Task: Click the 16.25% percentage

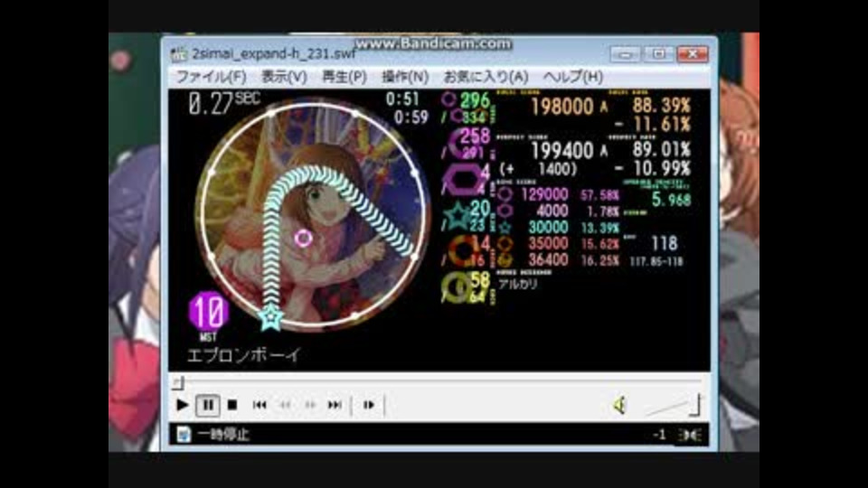Action: coord(599,260)
